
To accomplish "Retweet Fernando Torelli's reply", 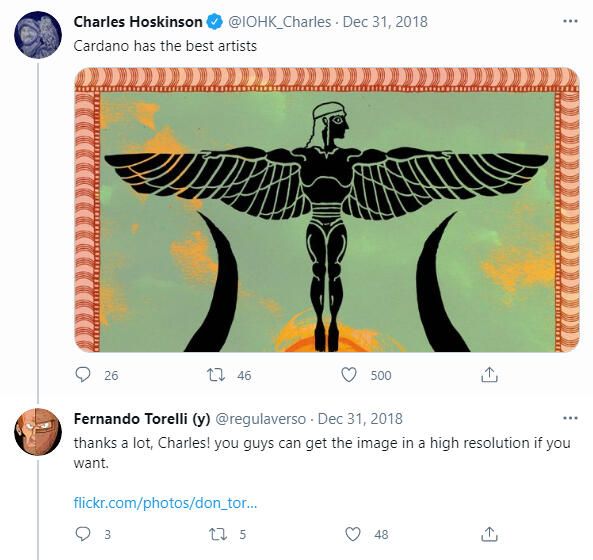I will [218, 534].
